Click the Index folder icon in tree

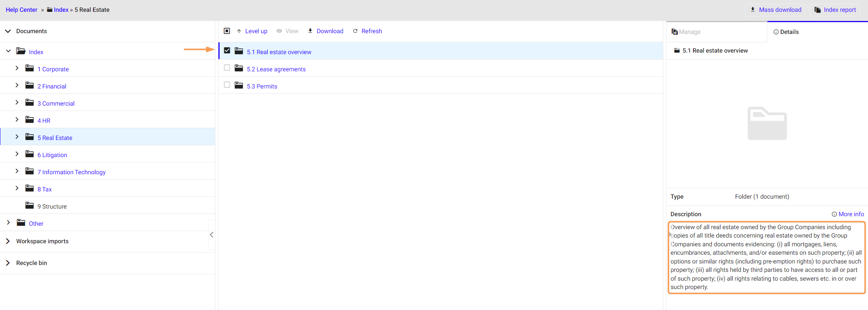[21, 51]
